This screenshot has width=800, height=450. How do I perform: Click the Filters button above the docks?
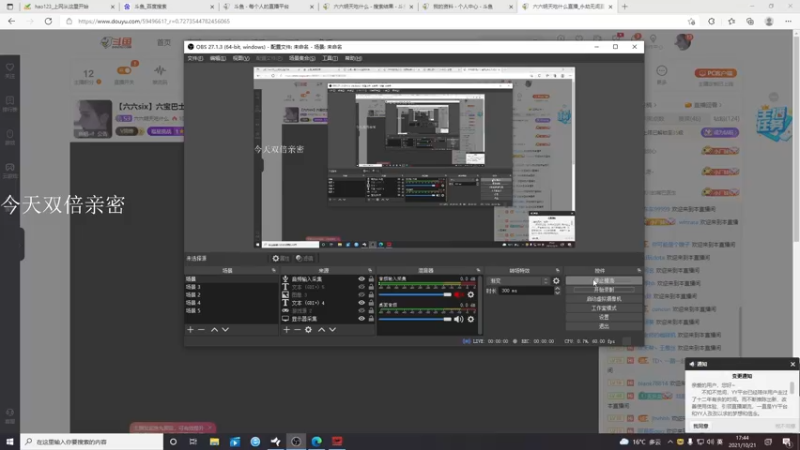point(305,258)
